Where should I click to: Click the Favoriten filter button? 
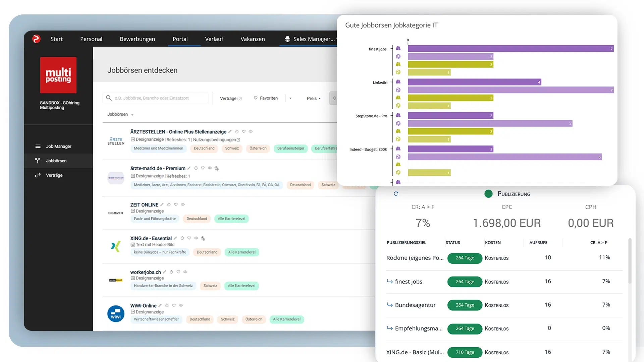(266, 98)
